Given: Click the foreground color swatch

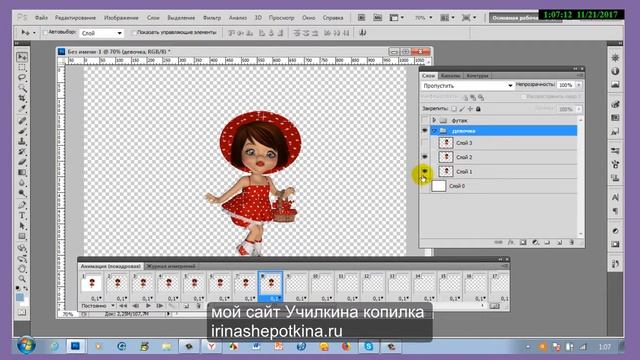Looking at the screenshot, I should 20,298.
